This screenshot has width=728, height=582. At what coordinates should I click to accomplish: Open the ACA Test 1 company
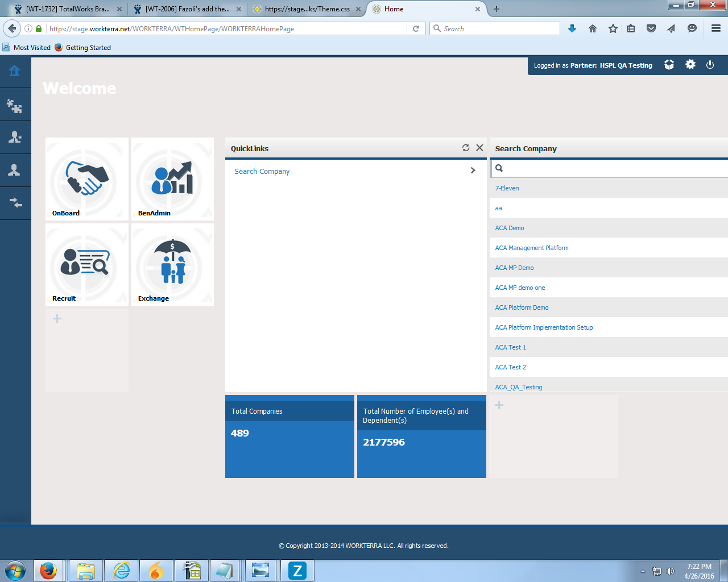510,347
